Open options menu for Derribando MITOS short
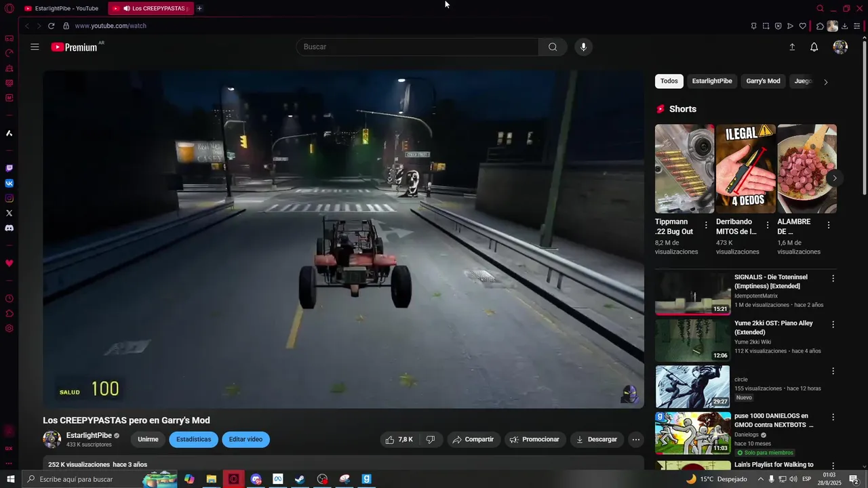The width and height of the screenshot is (868, 488). point(767,225)
